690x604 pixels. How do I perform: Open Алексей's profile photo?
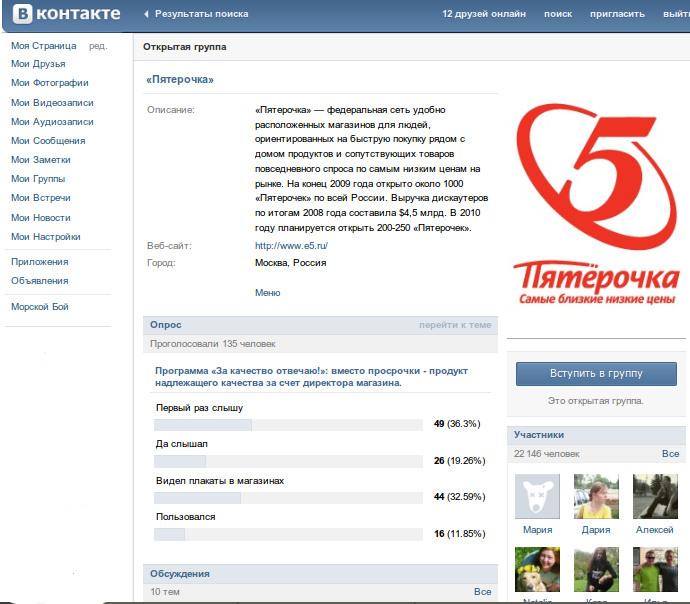655,496
